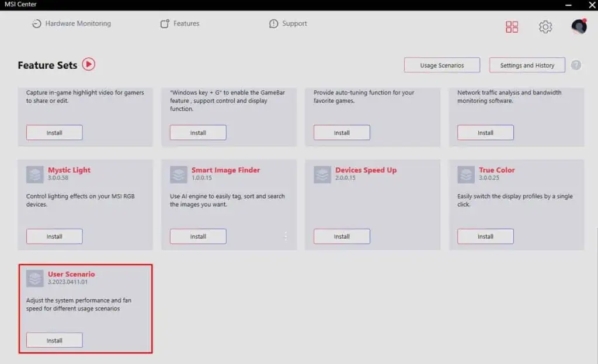Viewport: 598px width, 364px height.
Task: Install the Devices Speed Up feature
Action: point(342,236)
